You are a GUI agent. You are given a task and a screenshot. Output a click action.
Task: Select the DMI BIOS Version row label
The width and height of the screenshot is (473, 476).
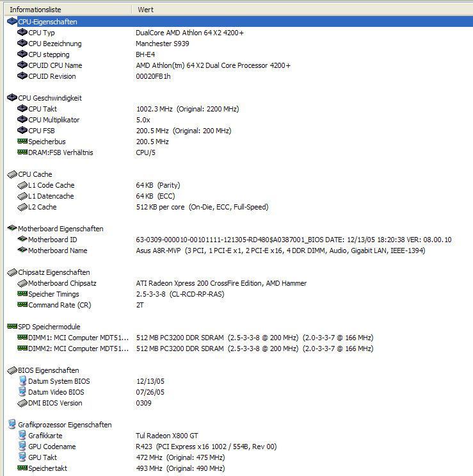(x=55, y=403)
